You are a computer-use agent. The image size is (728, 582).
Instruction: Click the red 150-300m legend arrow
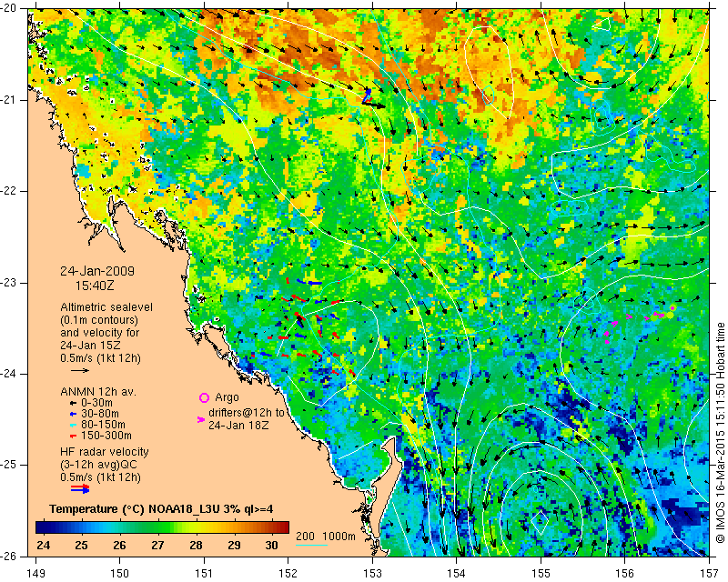73,436
